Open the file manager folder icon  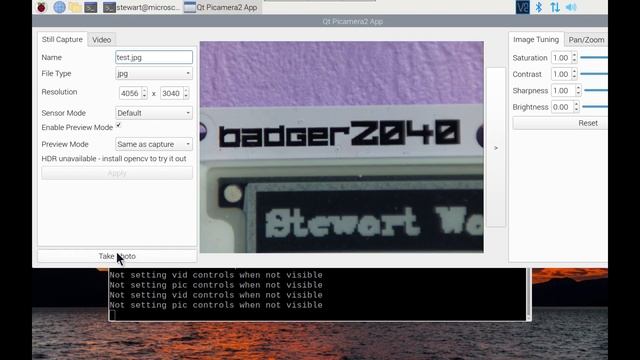pos(75,7)
